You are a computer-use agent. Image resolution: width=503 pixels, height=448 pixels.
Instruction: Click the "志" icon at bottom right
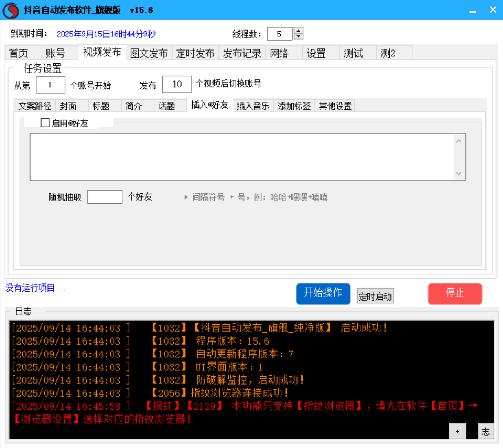click(x=486, y=431)
